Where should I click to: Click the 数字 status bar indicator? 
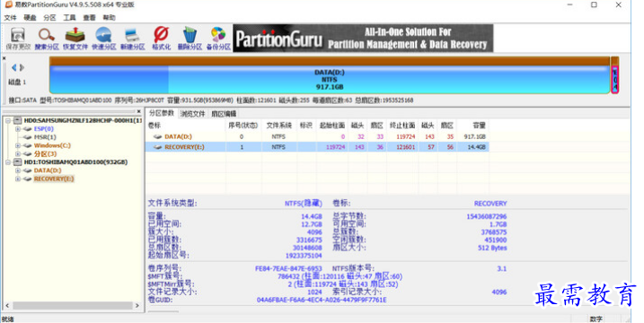pyautogui.click(x=595, y=319)
